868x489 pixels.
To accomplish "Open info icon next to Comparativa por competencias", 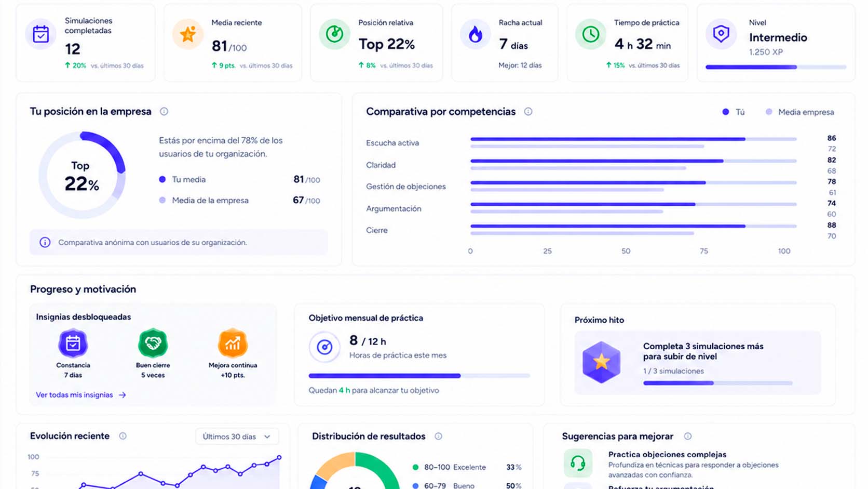I will click(528, 111).
